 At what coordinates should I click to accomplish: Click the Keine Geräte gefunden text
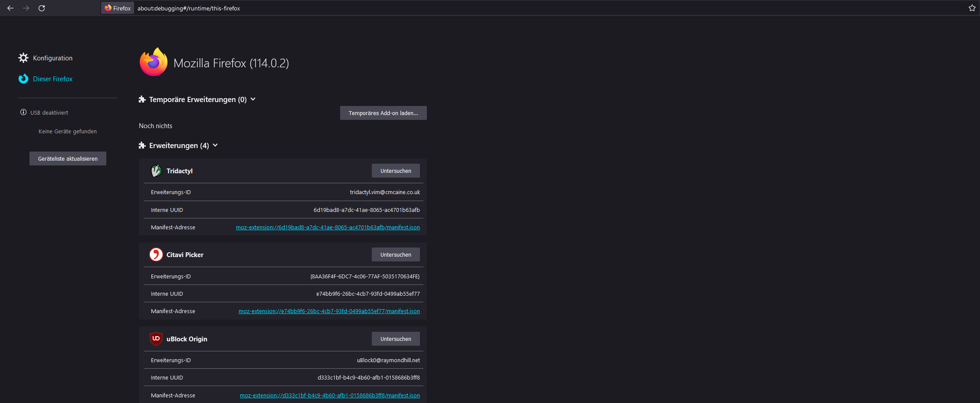(x=68, y=131)
